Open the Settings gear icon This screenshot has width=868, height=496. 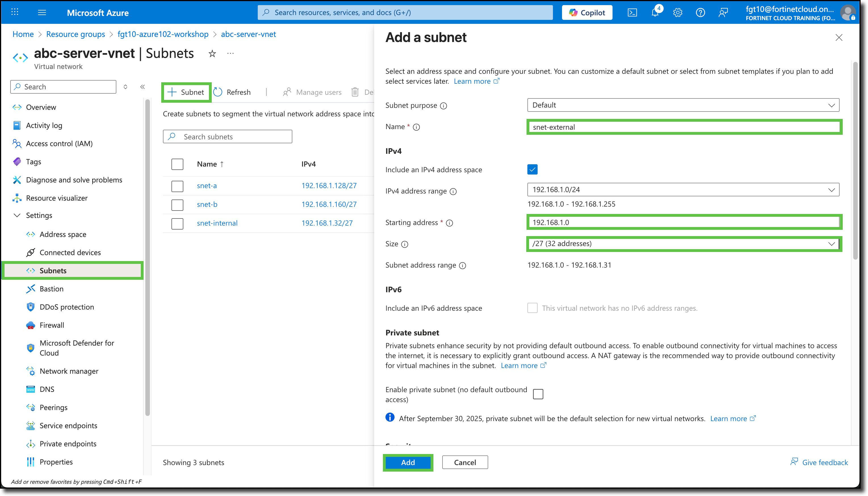tap(678, 12)
